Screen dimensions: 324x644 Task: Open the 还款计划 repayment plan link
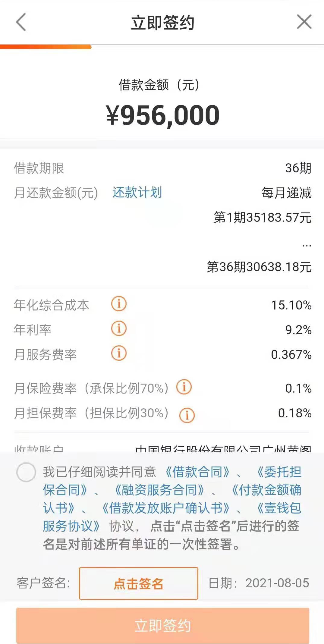(x=137, y=192)
